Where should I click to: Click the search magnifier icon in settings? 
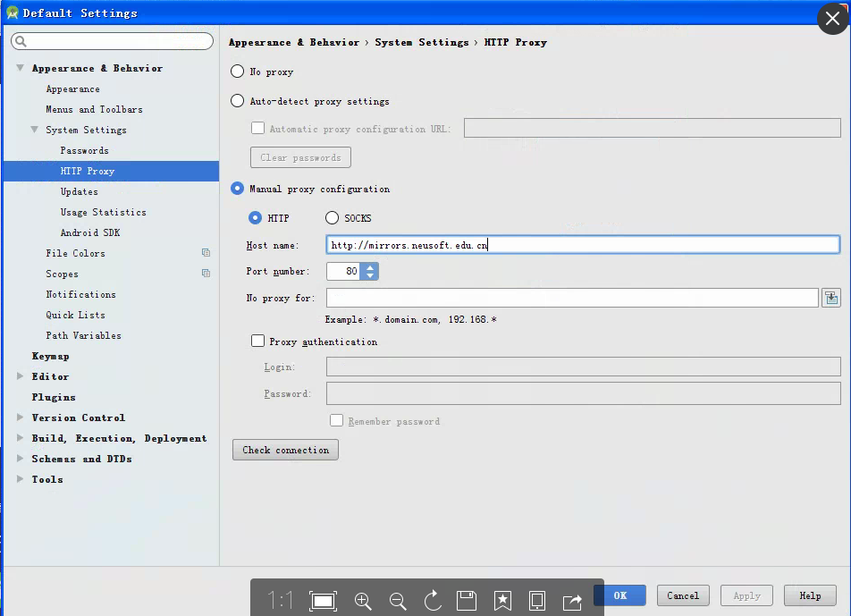(21, 41)
